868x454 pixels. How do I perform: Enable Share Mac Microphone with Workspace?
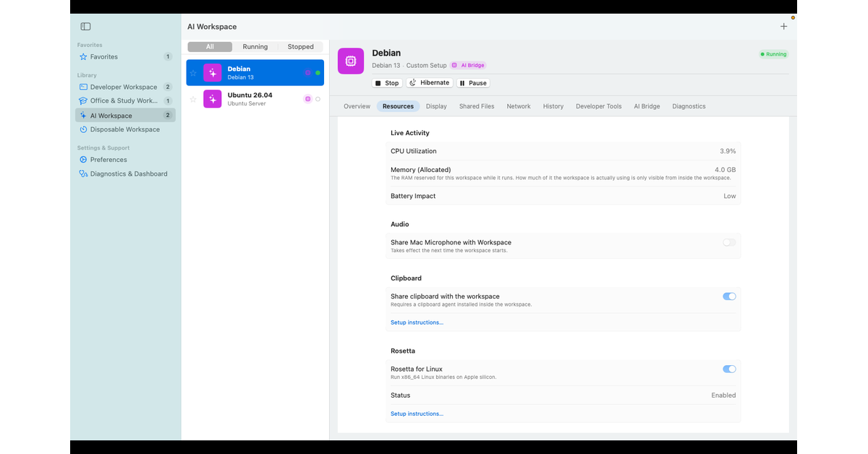click(729, 243)
